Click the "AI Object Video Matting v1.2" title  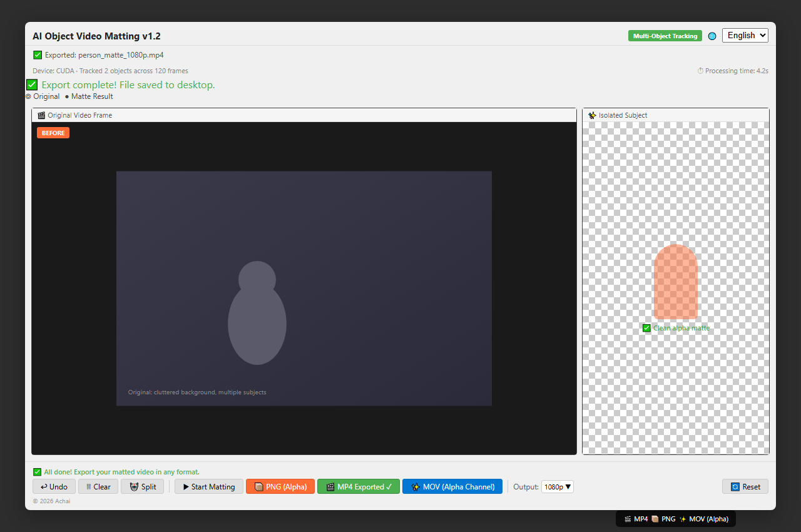[96, 36]
